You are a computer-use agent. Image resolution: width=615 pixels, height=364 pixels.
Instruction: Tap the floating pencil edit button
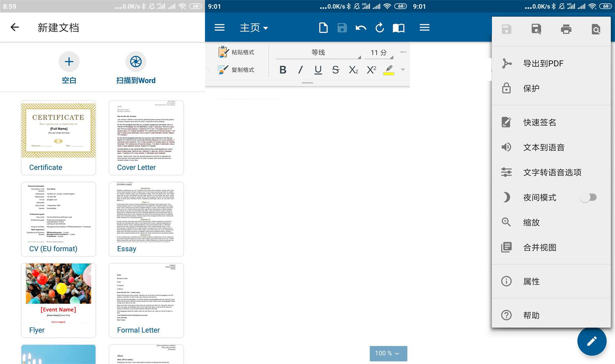tap(592, 341)
